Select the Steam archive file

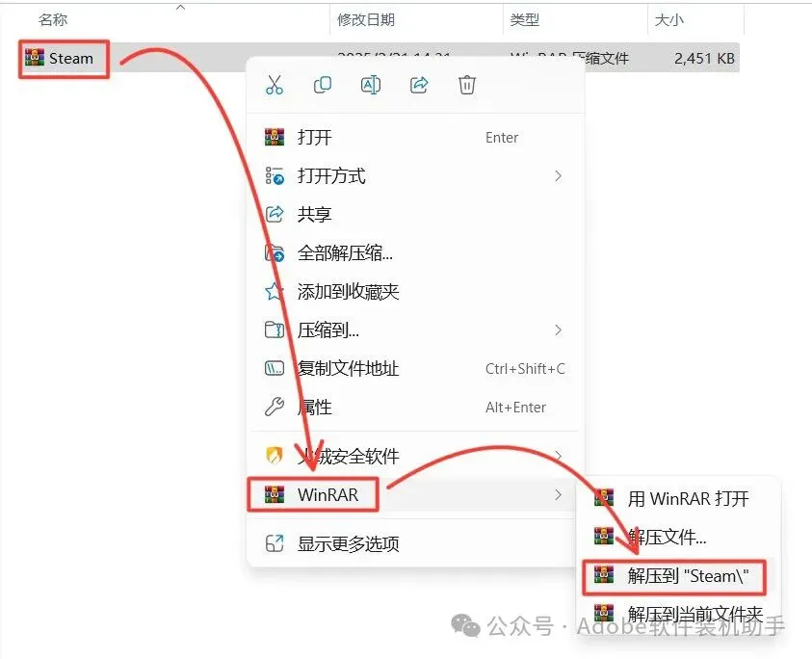click(x=64, y=59)
